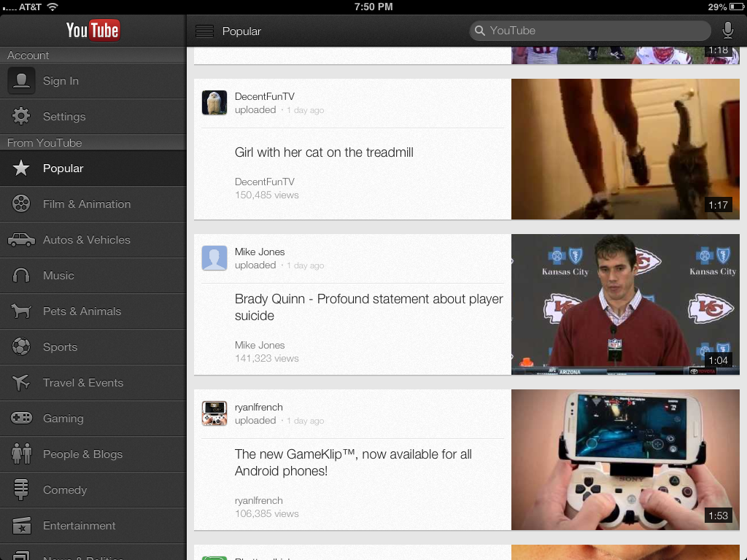This screenshot has height=560, width=747.
Task: Open the Travel & Events category
Action: tap(93, 382)
